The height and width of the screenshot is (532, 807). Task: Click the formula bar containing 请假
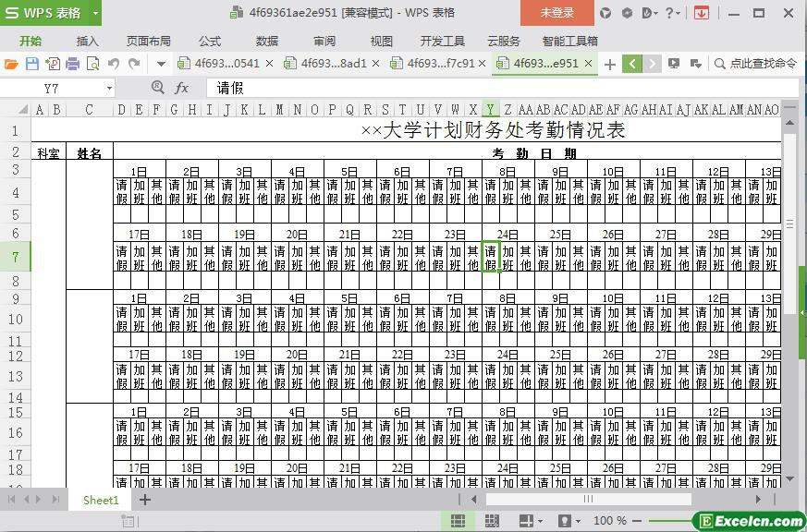click(502, 89)
